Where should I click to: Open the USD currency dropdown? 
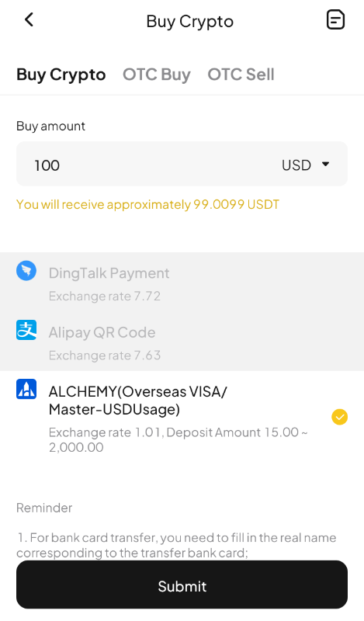pos(305,165)
